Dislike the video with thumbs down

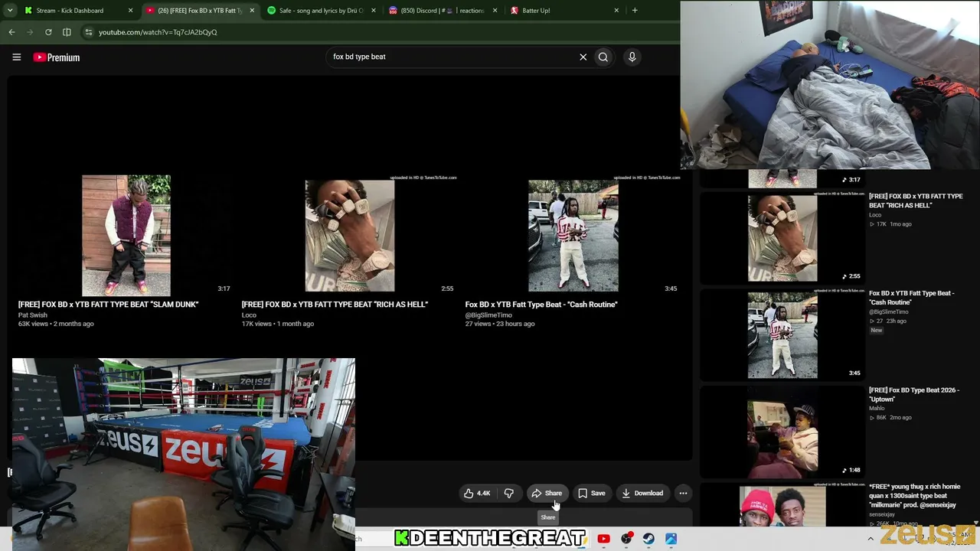tap(508, 494)
